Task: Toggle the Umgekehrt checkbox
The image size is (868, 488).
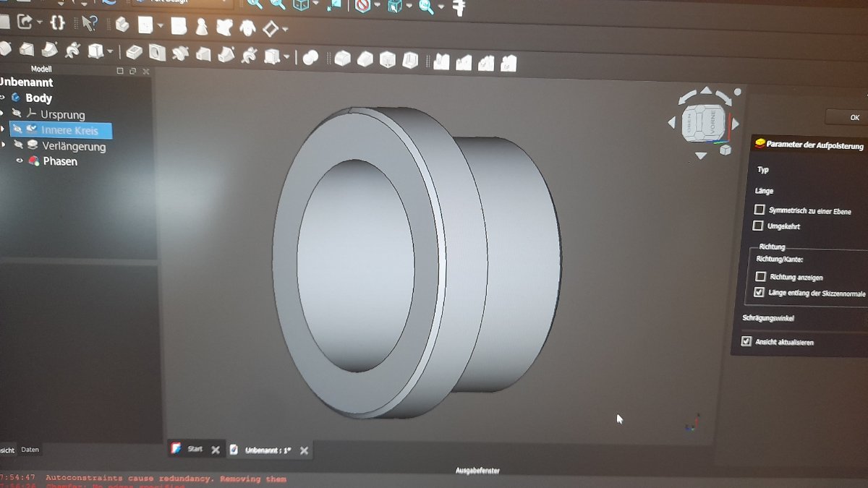Action: (x=758, y=226)
